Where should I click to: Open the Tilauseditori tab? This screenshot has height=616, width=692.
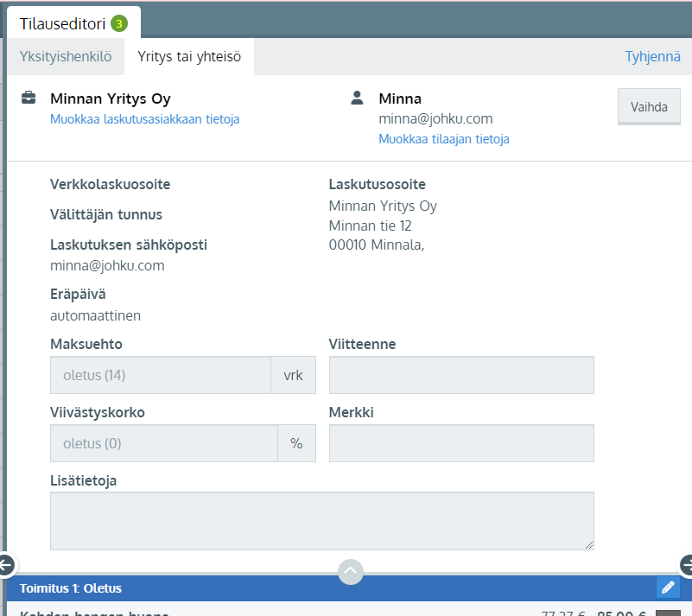point(62,23)
